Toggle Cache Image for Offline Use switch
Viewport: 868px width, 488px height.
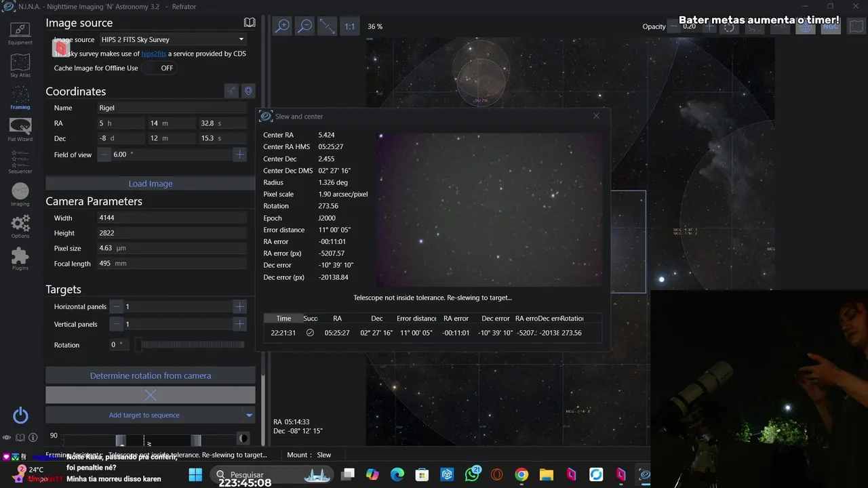160,68
